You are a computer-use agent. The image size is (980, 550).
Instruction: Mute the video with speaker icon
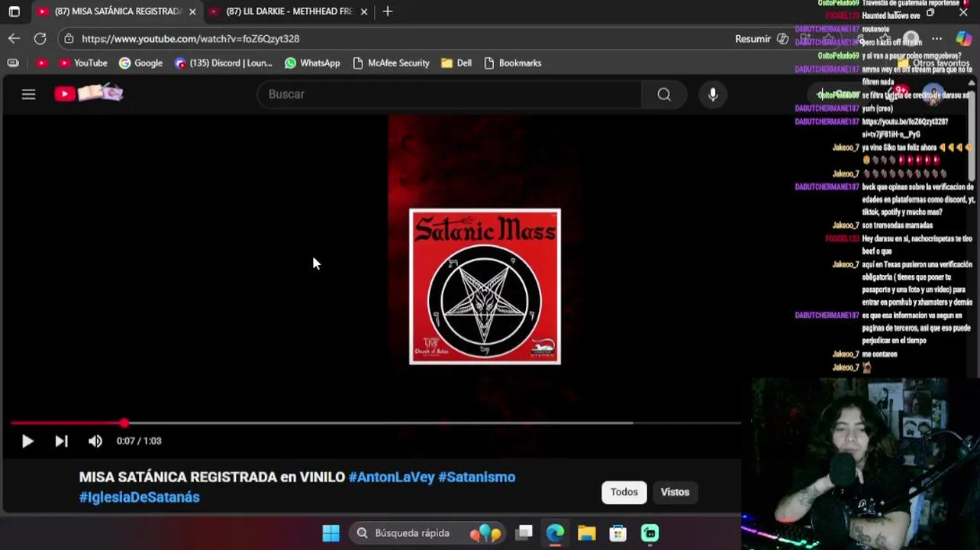pos(95,441)
